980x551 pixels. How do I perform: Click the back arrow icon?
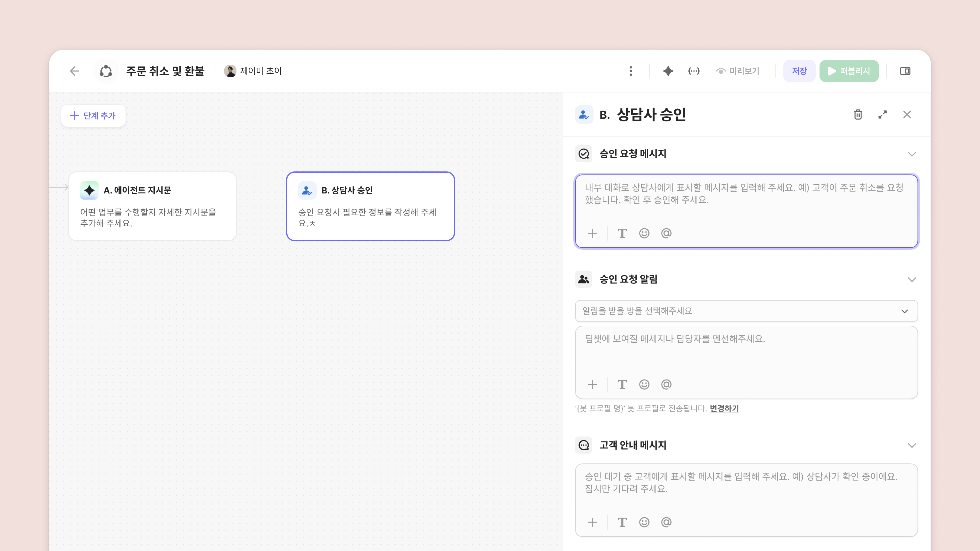pyautogui.click(x=74, y=71)
